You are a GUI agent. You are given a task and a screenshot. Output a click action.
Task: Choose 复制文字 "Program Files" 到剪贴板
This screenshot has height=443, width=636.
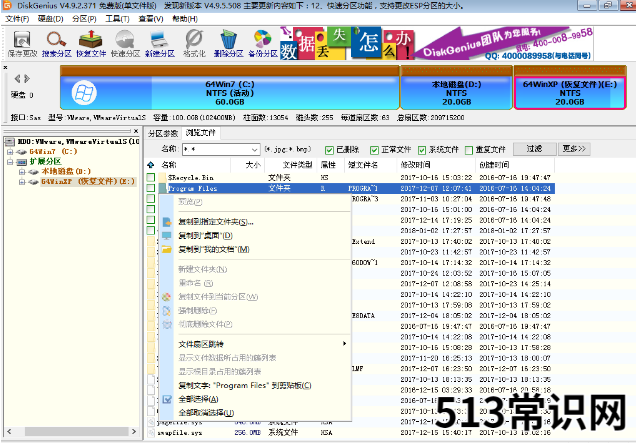(x=245, y=385)
